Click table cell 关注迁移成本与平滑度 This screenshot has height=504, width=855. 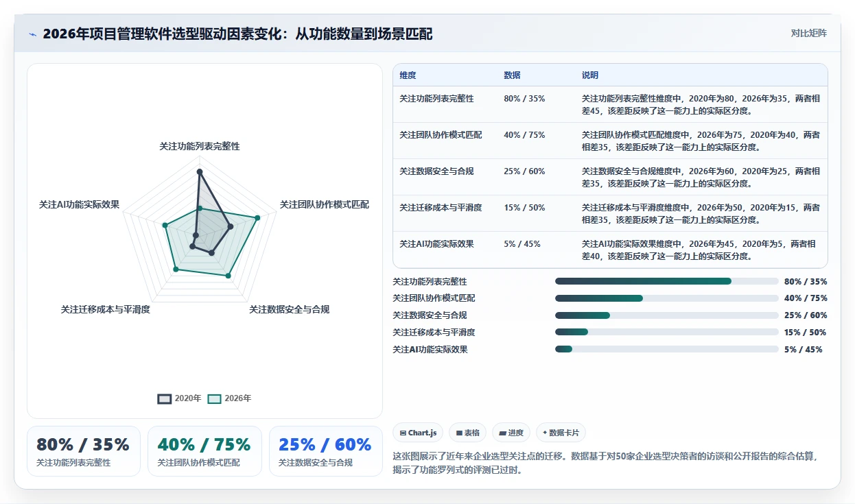[x=441, y=208]
